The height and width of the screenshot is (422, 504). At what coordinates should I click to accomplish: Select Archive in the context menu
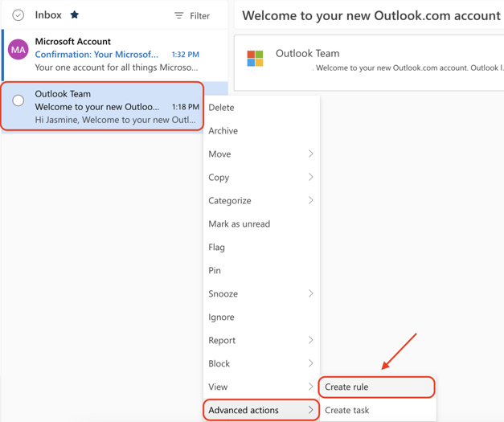223,130
